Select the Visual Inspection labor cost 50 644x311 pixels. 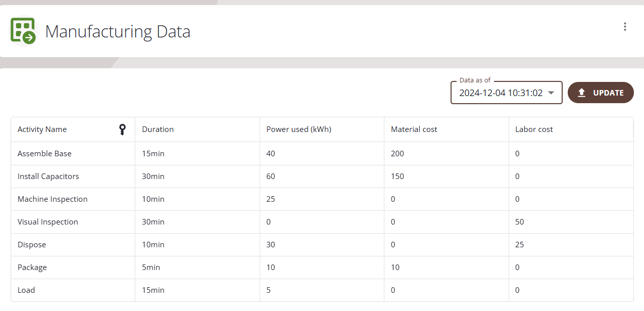tap(520, 222)
